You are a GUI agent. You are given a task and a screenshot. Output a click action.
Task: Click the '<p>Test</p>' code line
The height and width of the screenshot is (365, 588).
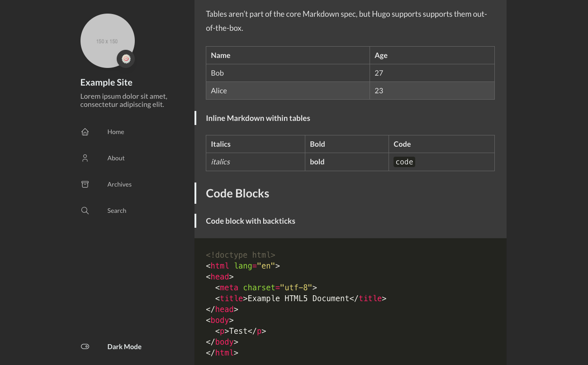pyautogui.click(x=241, y=331)
